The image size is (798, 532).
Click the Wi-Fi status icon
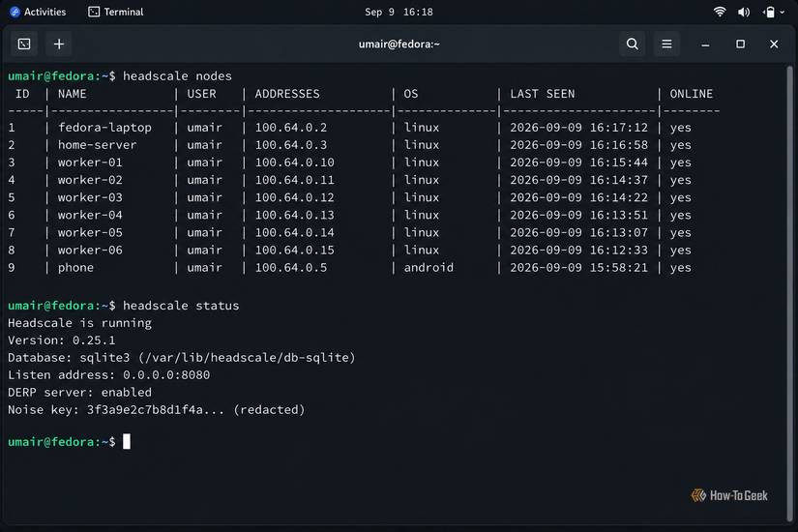coord(720,12)
